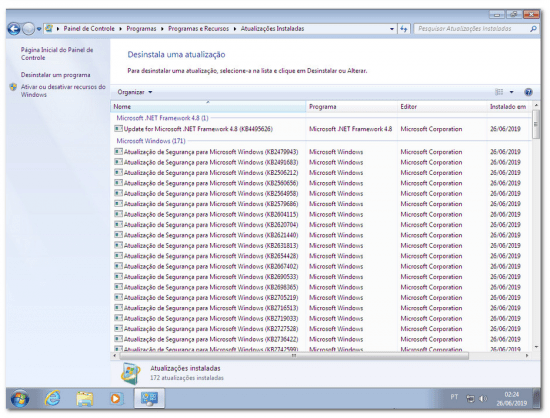Image resolution: width=550 pixels, height=418 pixels.
Task: Select the update row with KB2654428
Action: [321, 256]
